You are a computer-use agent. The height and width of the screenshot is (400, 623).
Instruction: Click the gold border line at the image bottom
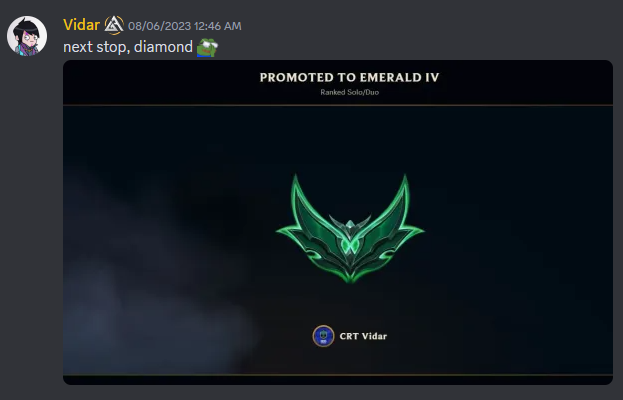(338, 375)
